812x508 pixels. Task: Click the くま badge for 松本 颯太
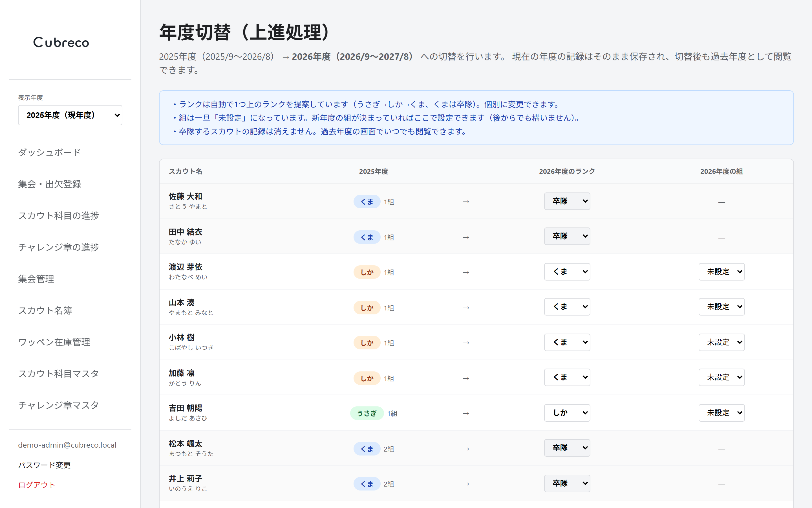[367, 449]
